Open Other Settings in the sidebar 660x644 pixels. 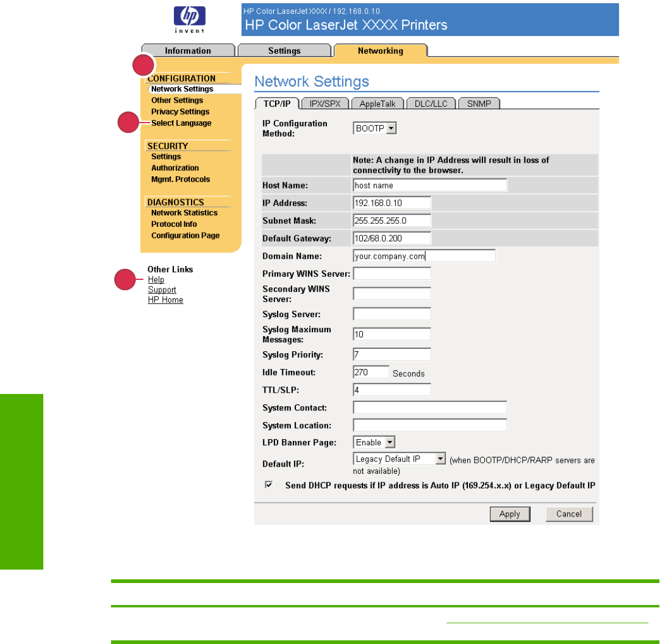pyautogui.click(x=178, y=100)
